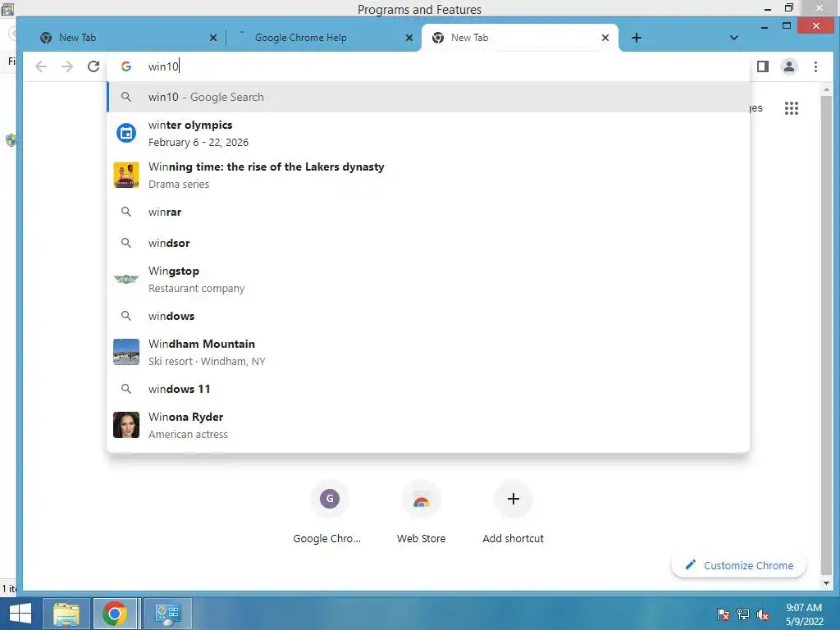The height and width of the screenshot is (630, 840).
Task: Open Chrome's three-dot menu
Action: coord(815,66)
